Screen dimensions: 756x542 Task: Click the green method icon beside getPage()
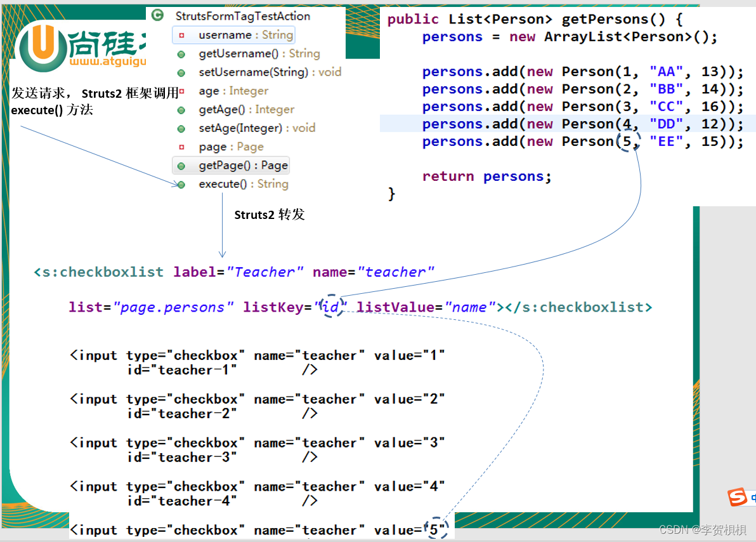[x=181, y=166]
